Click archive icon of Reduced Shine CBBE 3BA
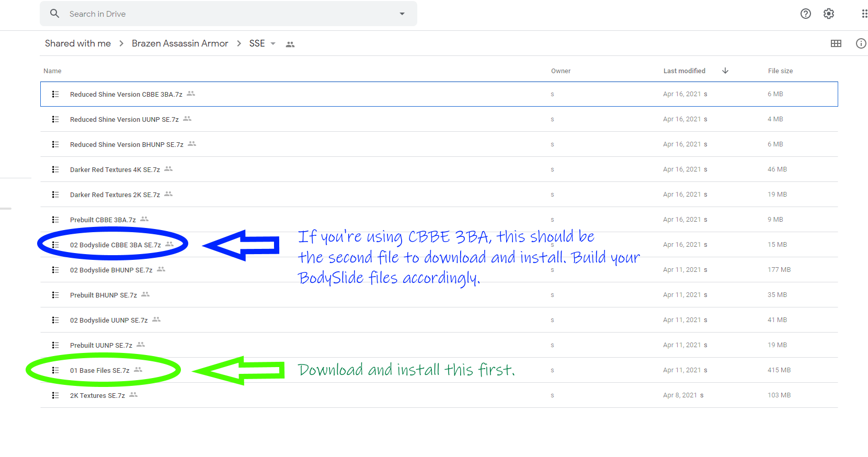This screenshot has width=868, height=457. click(55, 94)
